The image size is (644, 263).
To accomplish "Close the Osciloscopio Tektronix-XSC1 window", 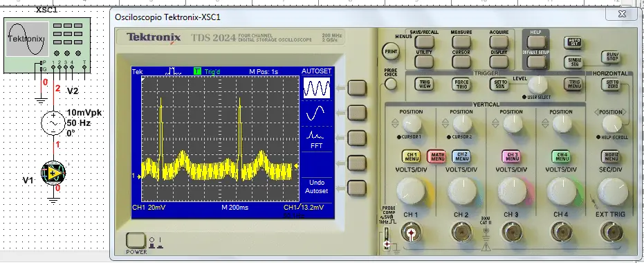I will click(622, 14).
